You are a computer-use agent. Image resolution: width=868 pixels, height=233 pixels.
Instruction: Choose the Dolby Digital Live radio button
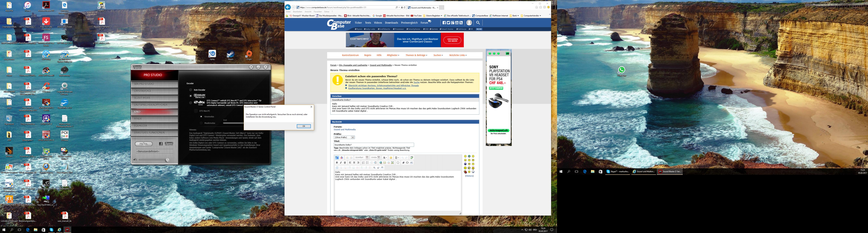coord(191,96)
